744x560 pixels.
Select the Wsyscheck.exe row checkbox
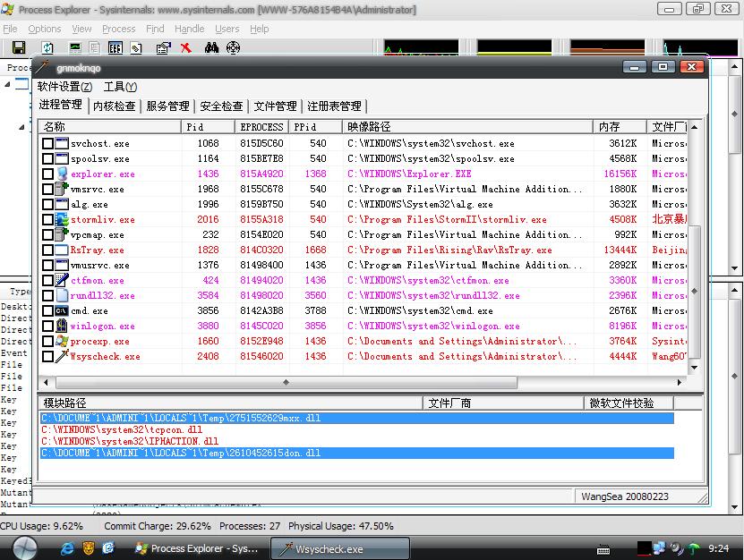pyautogui.click(x=47, y=356)
